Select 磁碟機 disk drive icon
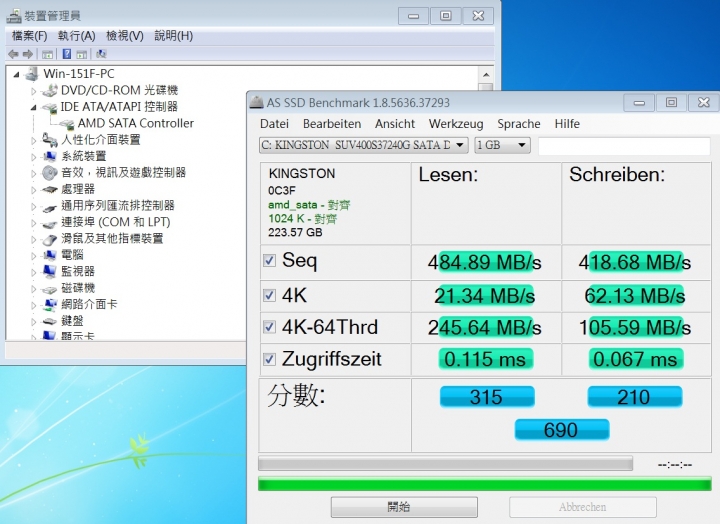This screenshot has width=720, height=524. click(x=50, y=288)
